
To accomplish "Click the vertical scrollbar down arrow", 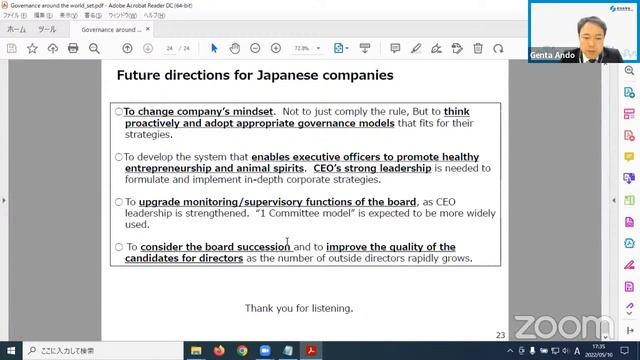I will pos(605,337).
